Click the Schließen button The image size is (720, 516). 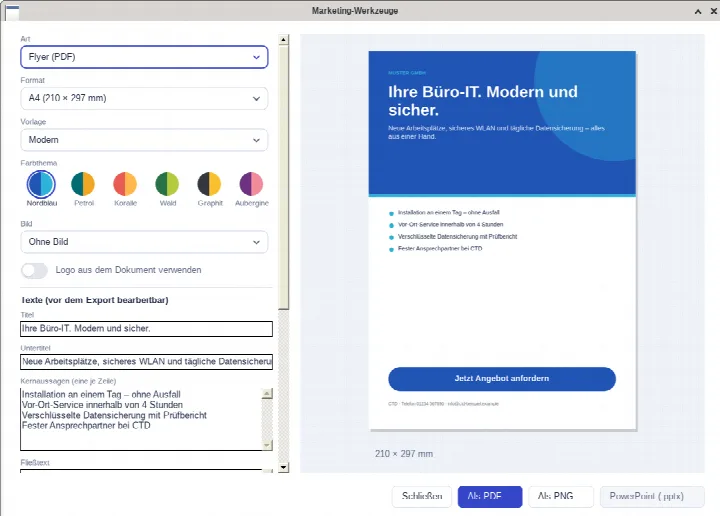point(422,496)
